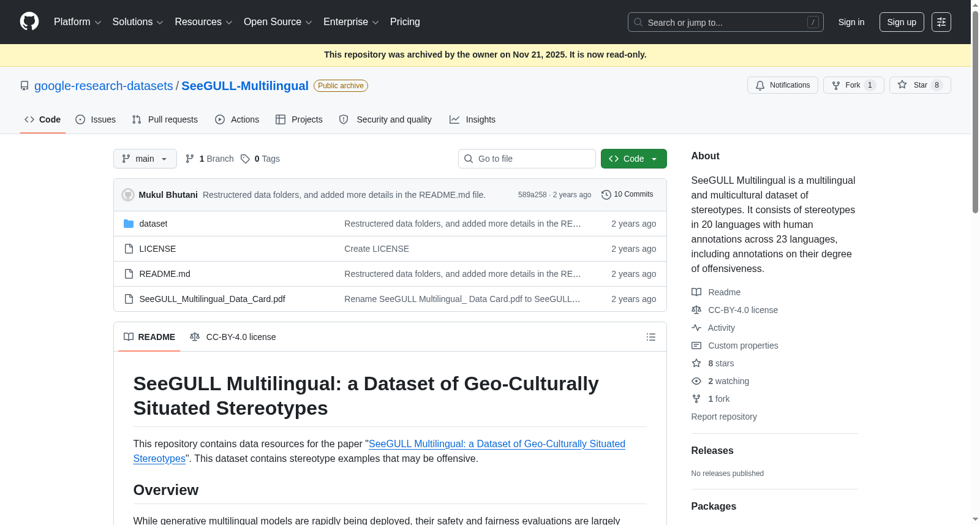Screen dimensions: 980x525
Task: Switch to the Issues tab
Action: (x=96, y=119)
